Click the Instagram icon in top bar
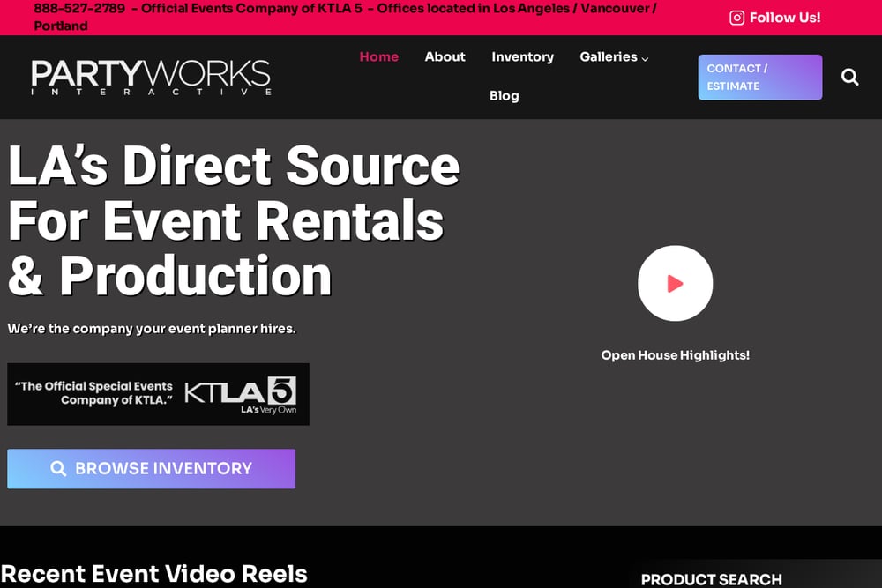The image size is (882, 588). pos(736,18)
